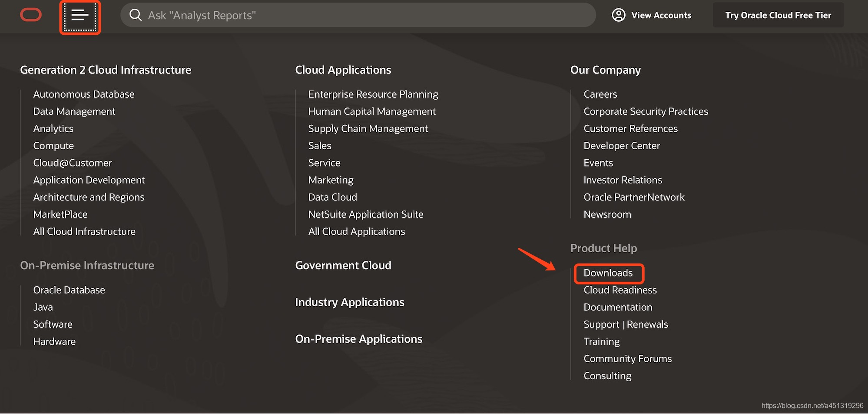Screen dimensions: 868x414
Task: Select Oracle Database under On-Premise Infrastructure
Action: [69, 290]
